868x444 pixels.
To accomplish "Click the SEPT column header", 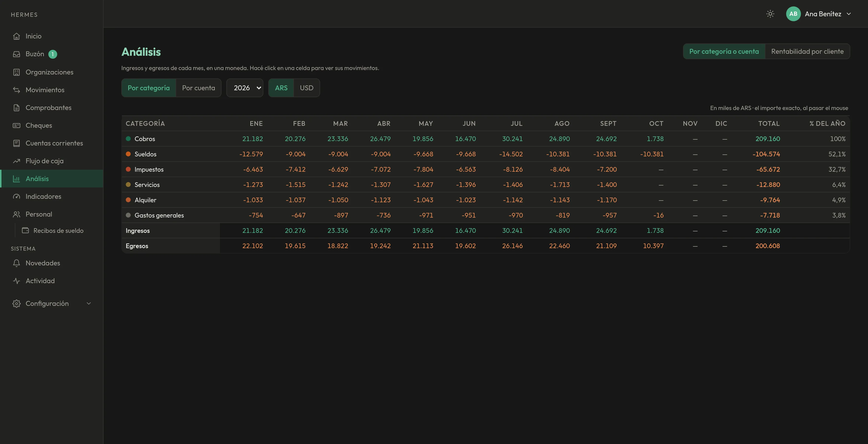I will [x=608, y=123].
